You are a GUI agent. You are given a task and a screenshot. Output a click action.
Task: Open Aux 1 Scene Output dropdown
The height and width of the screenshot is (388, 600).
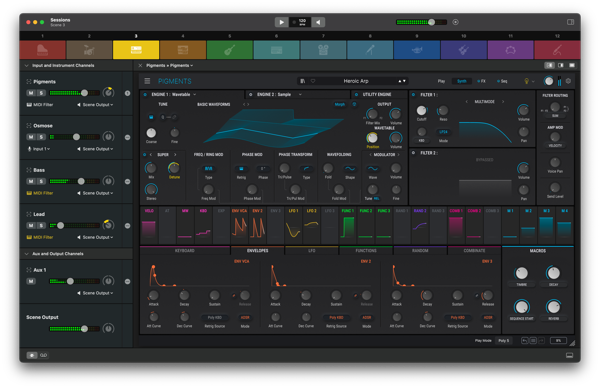96,293
